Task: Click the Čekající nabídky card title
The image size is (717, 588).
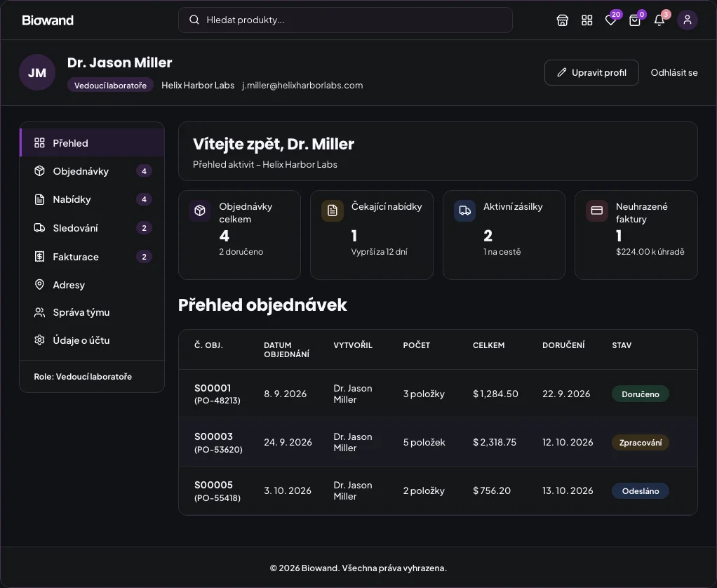Action: (x=387, y=206)
